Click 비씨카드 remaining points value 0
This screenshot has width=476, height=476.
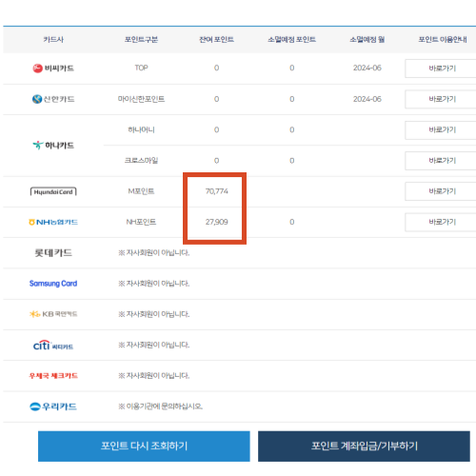(x=216, y=68)
